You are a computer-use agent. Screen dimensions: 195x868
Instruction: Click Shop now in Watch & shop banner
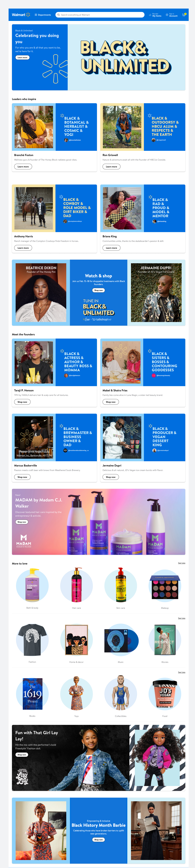pos(98,290)
